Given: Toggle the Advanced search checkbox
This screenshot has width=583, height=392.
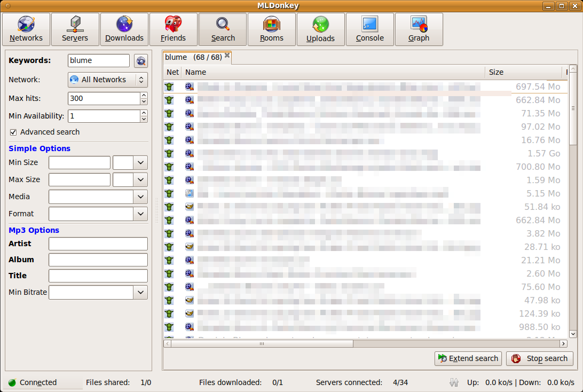Looking at the screenshot, I should [13, 132].
